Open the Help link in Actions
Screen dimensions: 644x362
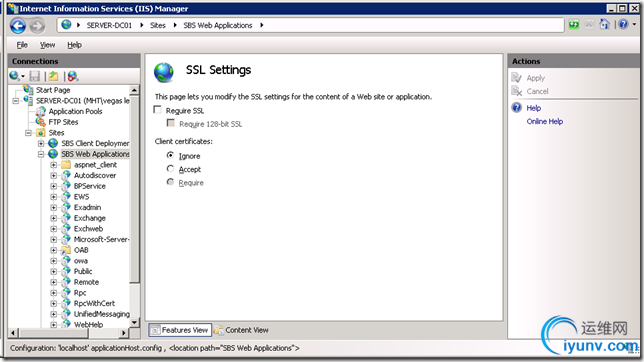[534, 108]
